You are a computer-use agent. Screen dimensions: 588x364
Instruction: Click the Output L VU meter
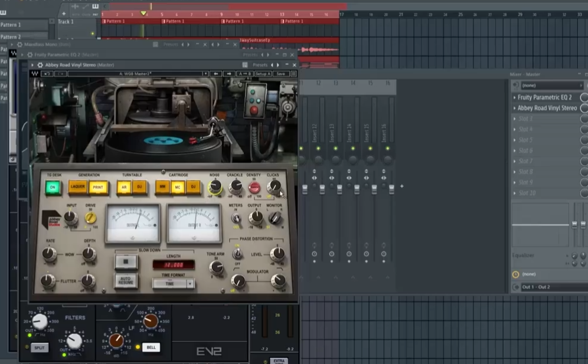point(133,224)
